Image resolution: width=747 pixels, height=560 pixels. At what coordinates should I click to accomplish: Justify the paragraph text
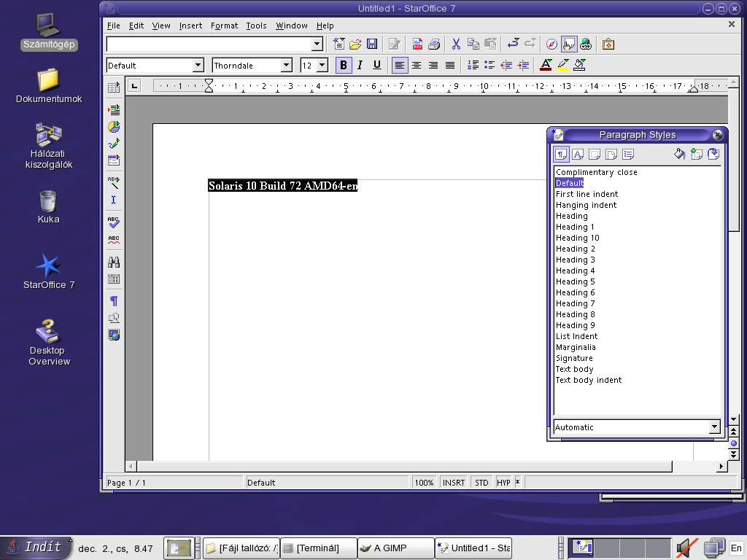[449, 65]
